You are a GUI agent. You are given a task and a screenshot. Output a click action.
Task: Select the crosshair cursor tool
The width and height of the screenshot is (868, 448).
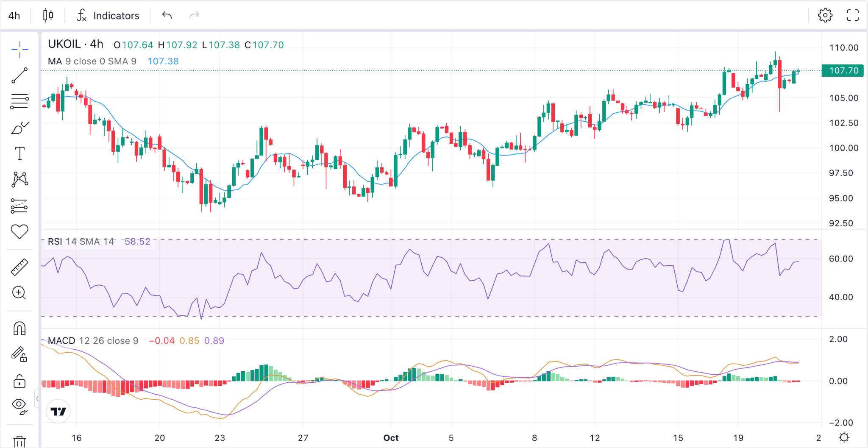click(x=19, y=50)
